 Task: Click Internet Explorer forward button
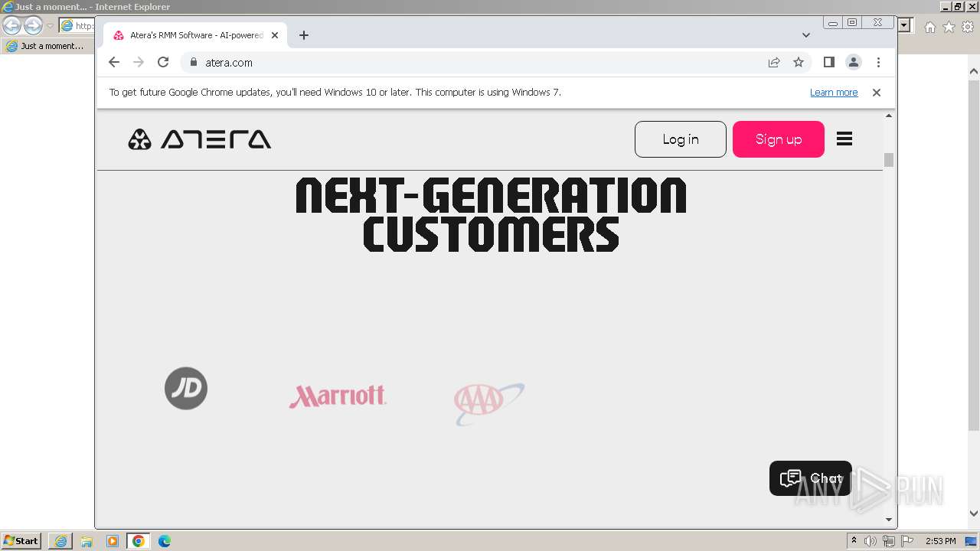click(x=33, y=25)
